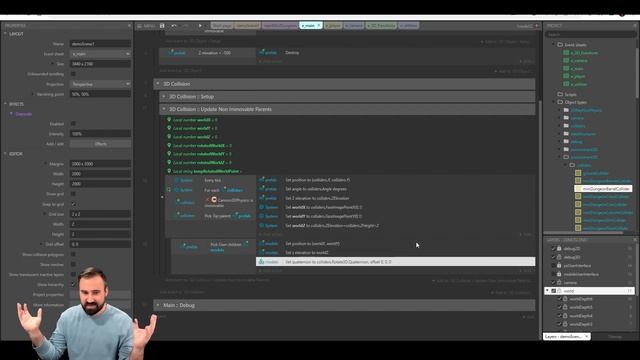Close the Properties panel
The width and height of the screenshot is (640, 360).
[x=129, y=26]
